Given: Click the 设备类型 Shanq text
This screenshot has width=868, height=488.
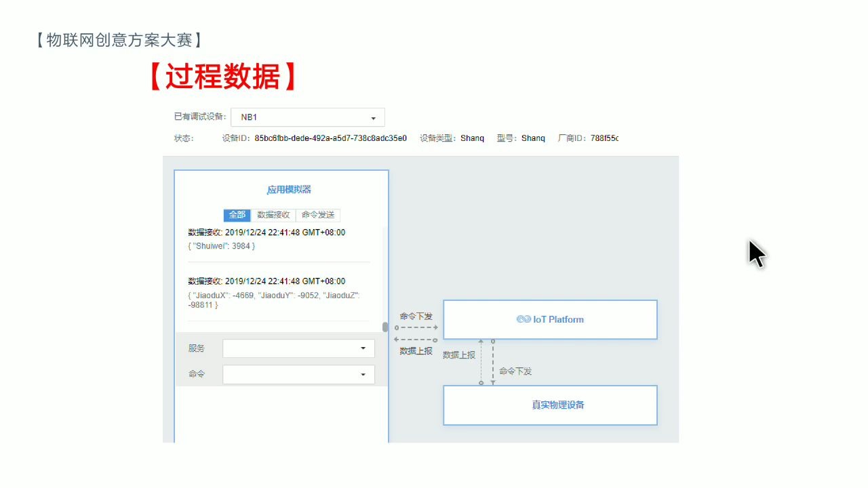Looking at the screenshot, I should coord(452,138).
